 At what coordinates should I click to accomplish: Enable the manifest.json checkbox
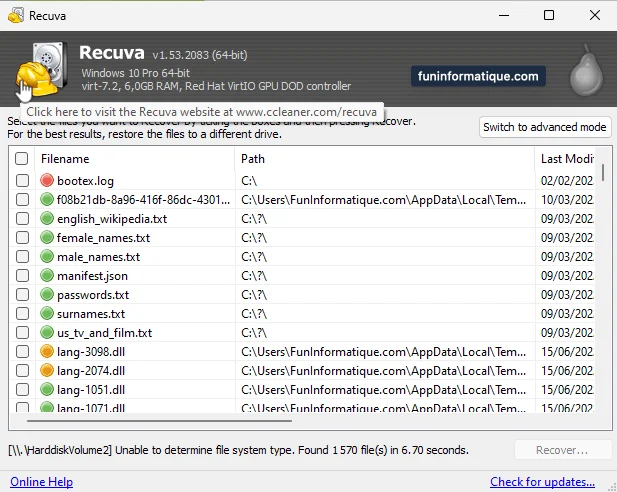22,276
